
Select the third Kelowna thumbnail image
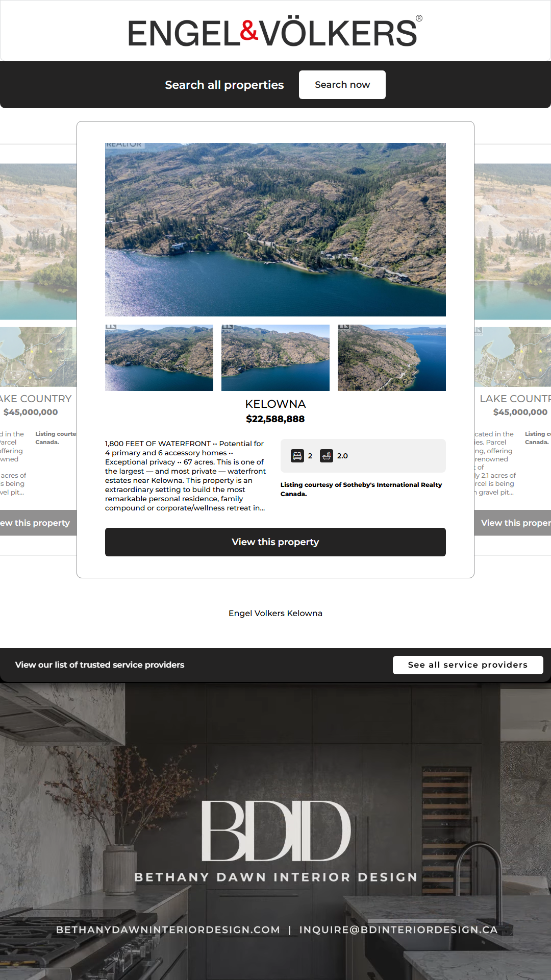pyautogui.click(x=392, y=358)
